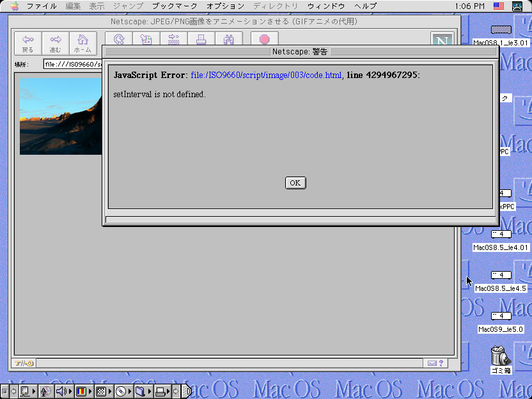Open the printer selector Control Strip module
The width and height of the screenshot is (532, 399).
coord(162,391)
